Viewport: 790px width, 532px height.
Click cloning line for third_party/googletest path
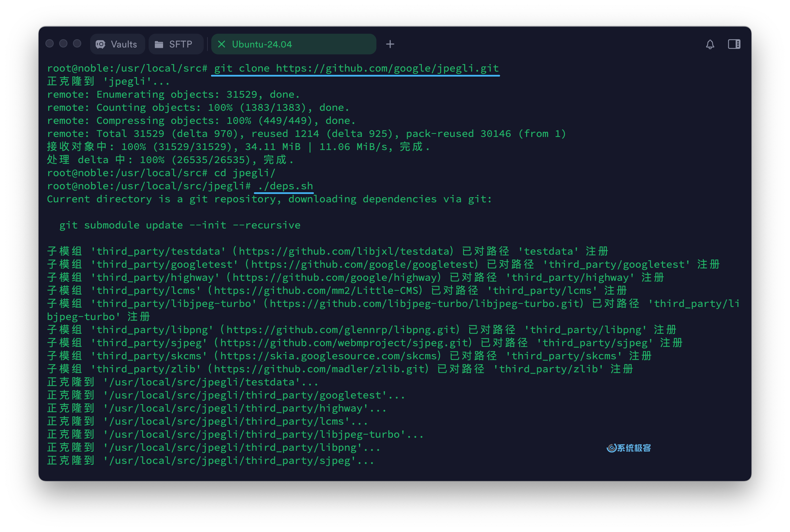(x=226, y=395)
